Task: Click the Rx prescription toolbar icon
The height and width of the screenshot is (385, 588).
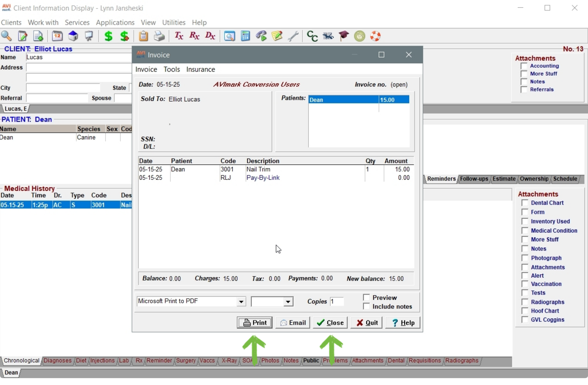Action: coord(194,36)
